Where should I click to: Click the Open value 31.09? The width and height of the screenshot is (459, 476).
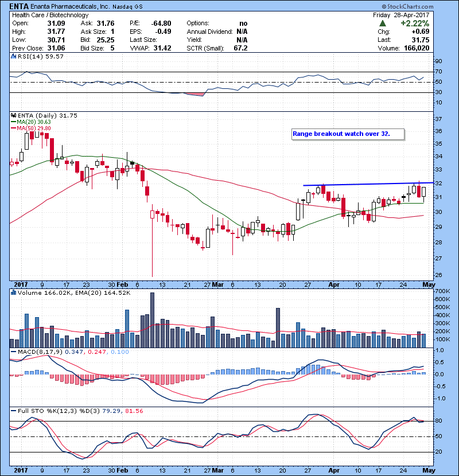[56, 24]
